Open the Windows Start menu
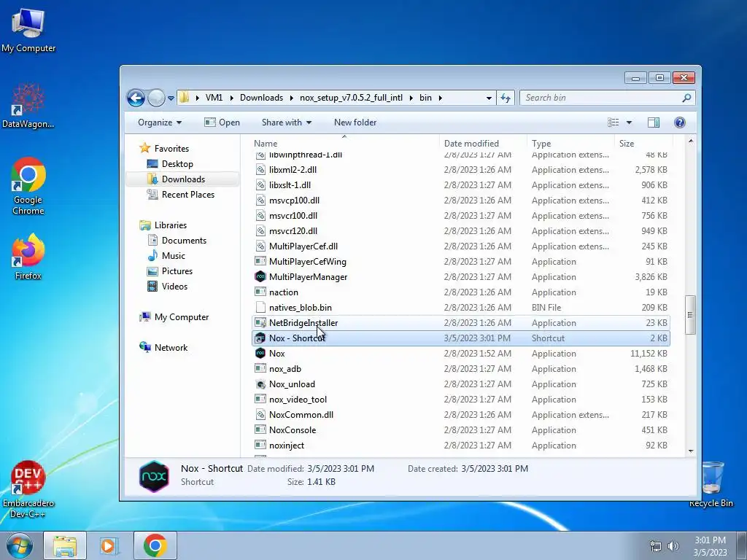Screen dimensions: 747x560 coord(19,545)
